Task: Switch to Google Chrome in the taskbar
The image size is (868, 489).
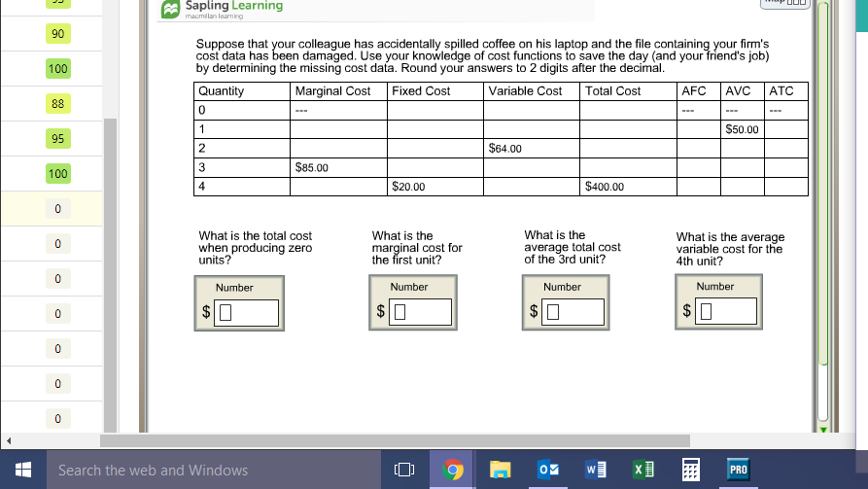Action: click(452, 470)
